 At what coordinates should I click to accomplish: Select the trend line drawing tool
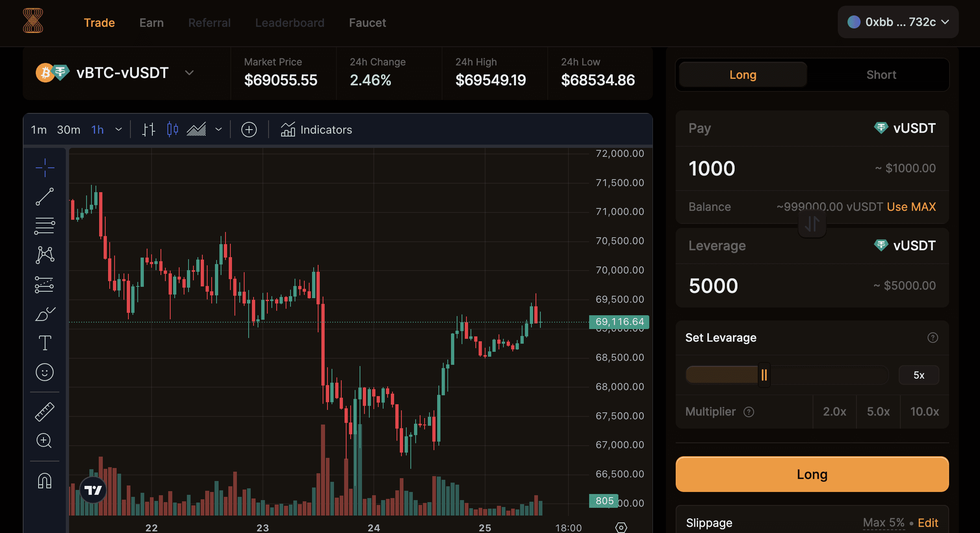[45, 197]
